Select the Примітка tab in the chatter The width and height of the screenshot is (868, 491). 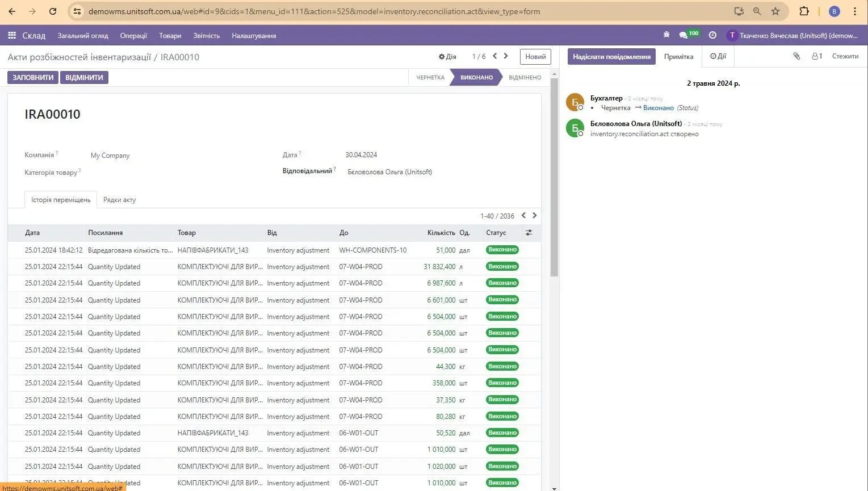pos(678,56)
